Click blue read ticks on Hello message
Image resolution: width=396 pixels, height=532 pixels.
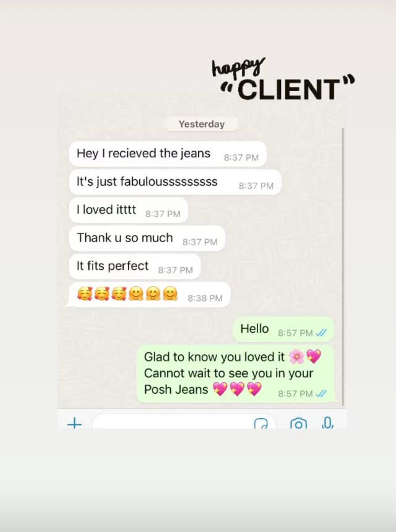321,333
